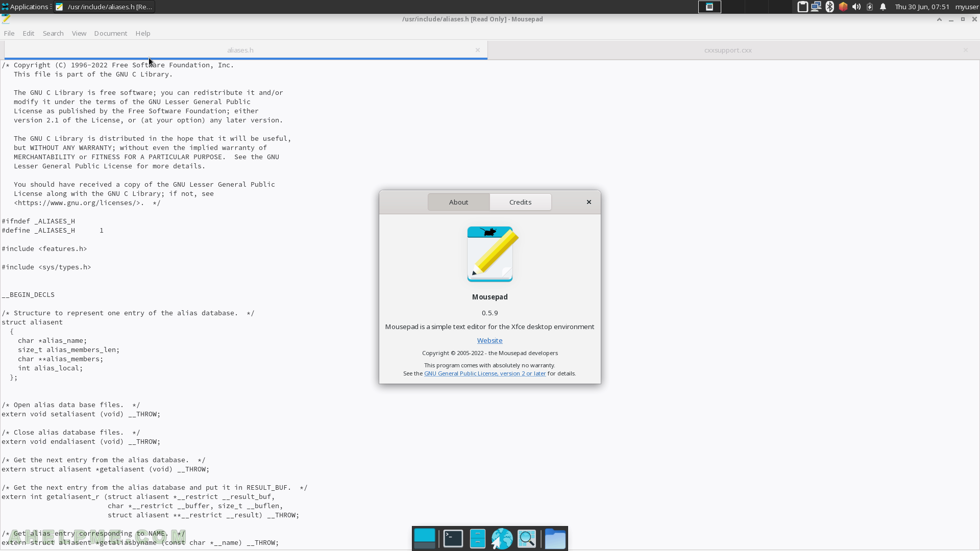This screenshot has height=551, width=980.
Task: Maximize toggle the Mousepad window
Action: pyautogui.click(x=963, y=19)
